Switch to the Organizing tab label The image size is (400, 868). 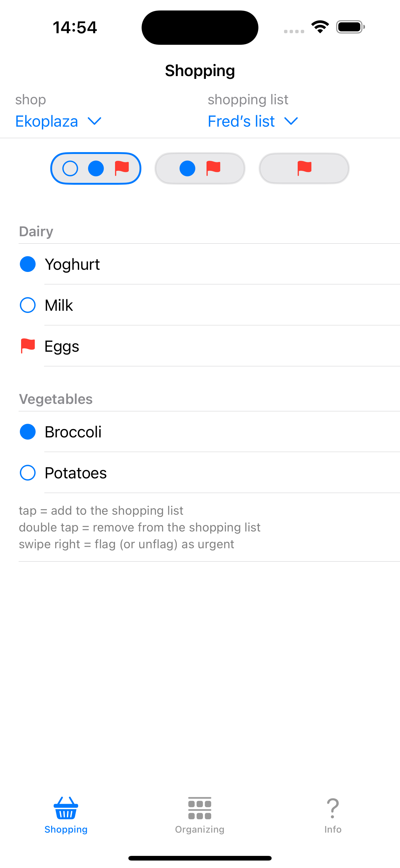click(x=200, y=829)
